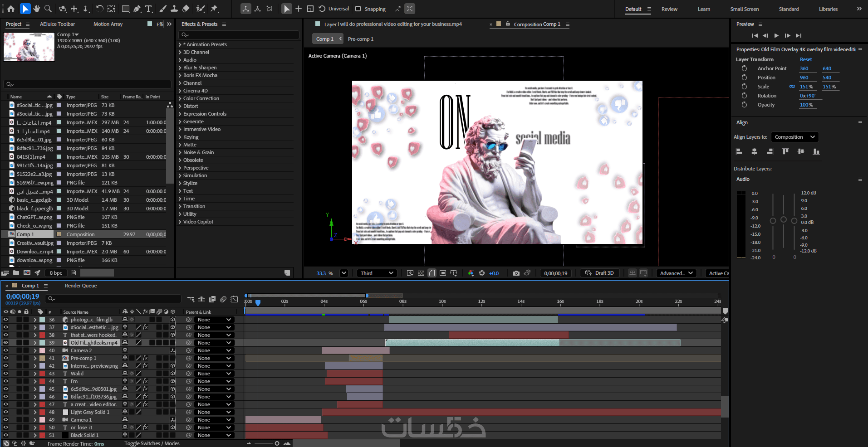Image resolution: width=868 pixels, height=447 pixels.
Task: Create a new folder in the Project panel
Action: pos(16,273)
